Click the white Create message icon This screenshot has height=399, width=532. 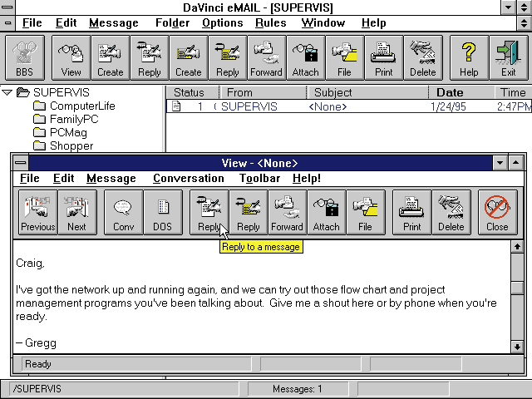[111, 57]
